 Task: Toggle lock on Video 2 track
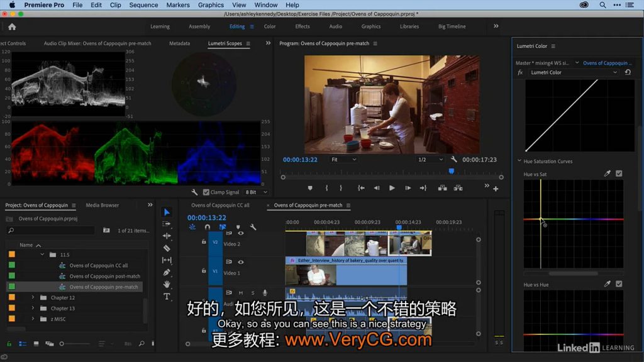pos(204,242)
